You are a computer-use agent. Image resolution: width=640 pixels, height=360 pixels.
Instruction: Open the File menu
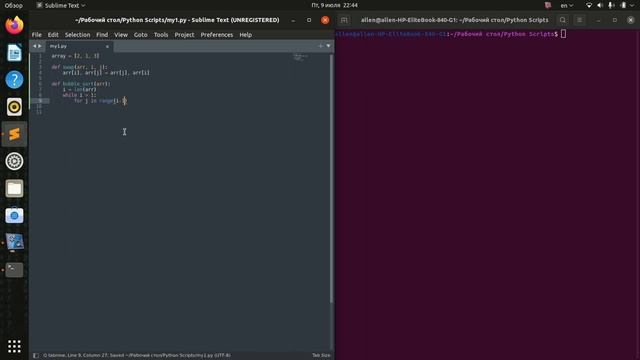[37, 35]
